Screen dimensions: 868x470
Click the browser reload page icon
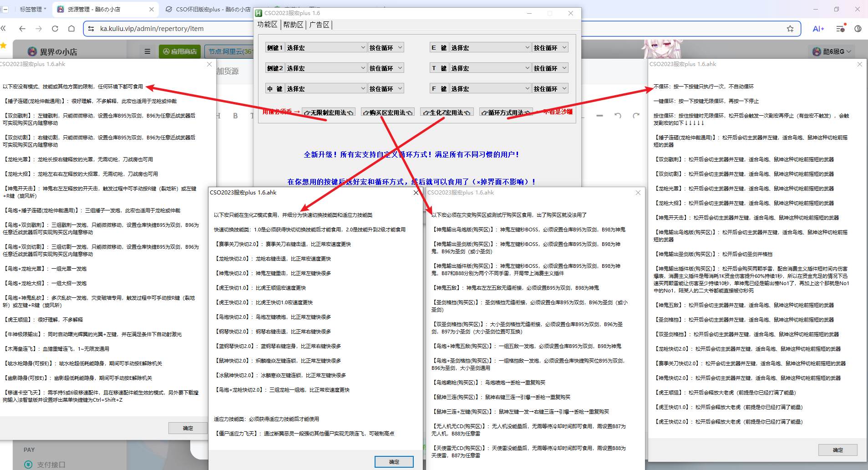pos(55,29)
